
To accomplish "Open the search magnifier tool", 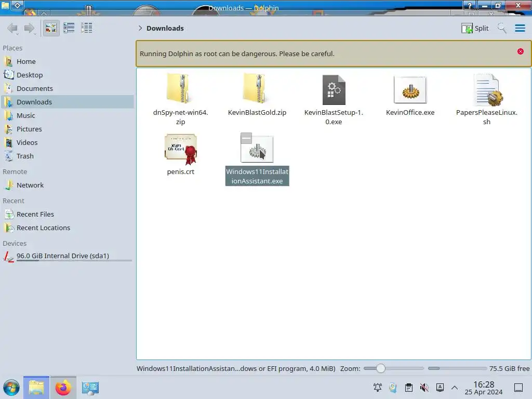I will pyautogui.click(x=502, y=28).
